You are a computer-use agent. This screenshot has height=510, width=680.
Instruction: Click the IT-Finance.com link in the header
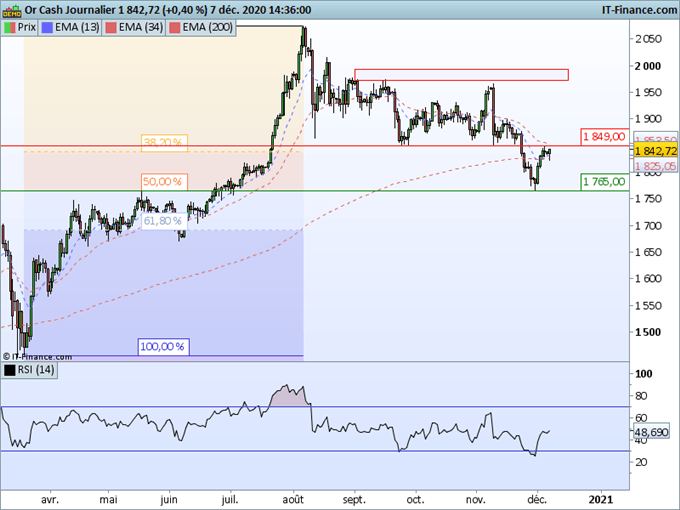639,10
